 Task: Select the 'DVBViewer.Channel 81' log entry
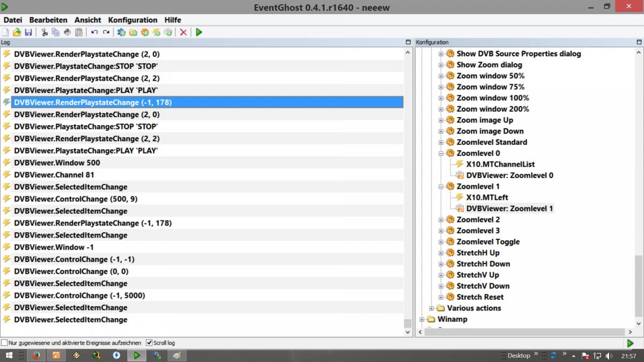pyautogui.click(x=54, y=175)
